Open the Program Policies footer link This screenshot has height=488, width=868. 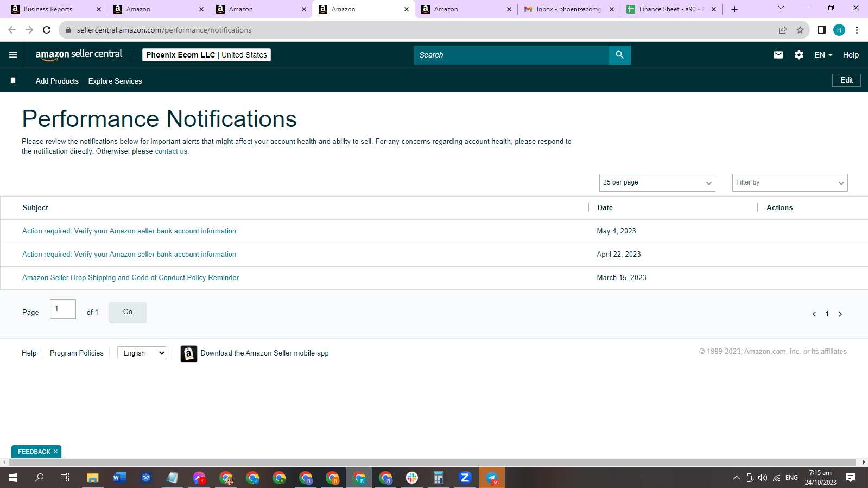click(77, 353)
